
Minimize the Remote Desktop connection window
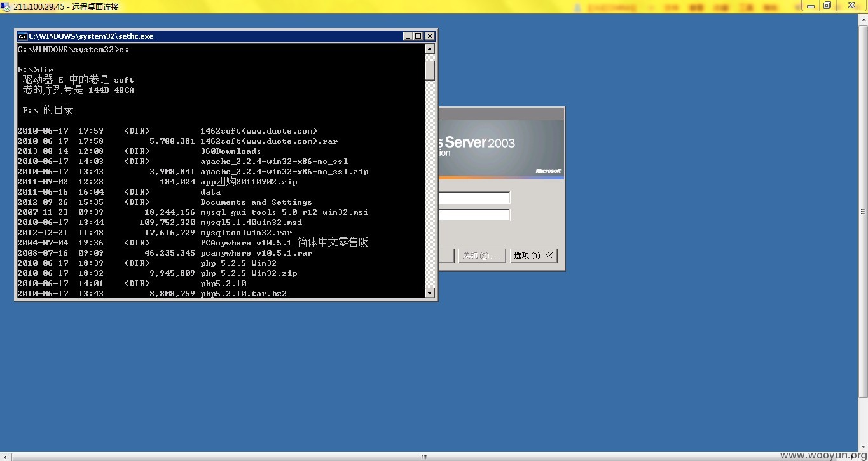(x=811, y=6)
